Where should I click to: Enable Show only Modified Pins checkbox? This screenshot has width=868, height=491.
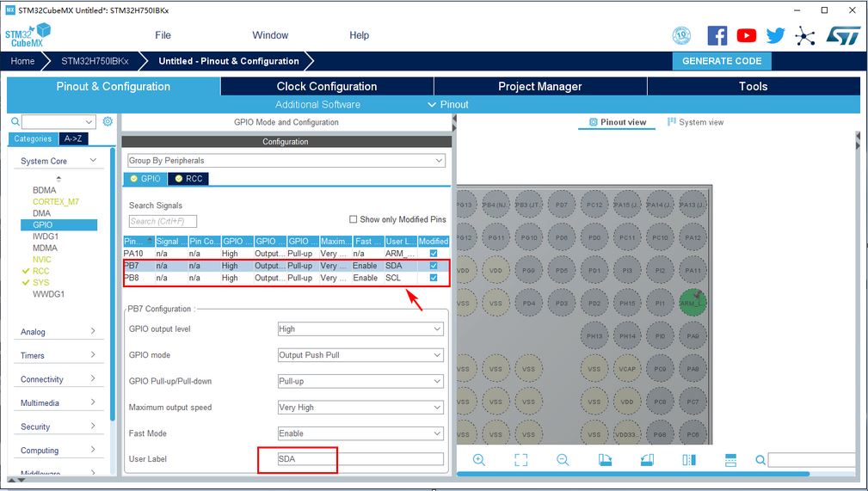coord(354,219)
